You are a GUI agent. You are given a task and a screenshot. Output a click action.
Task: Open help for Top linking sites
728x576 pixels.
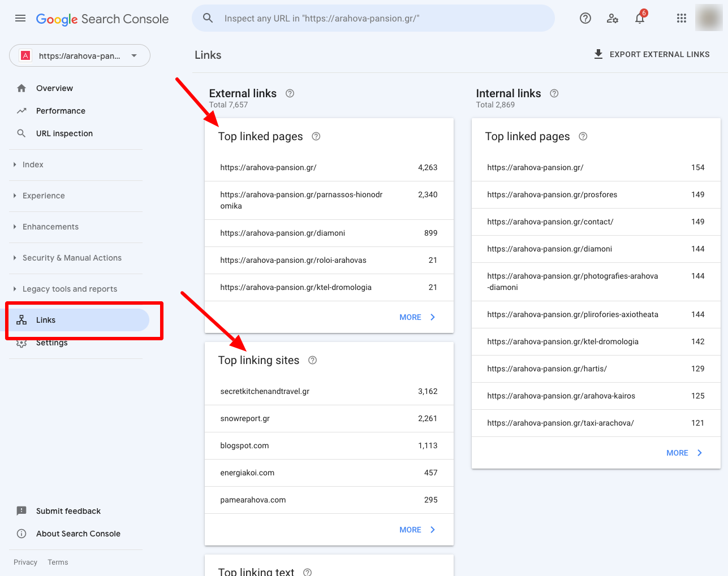[313, 360]
